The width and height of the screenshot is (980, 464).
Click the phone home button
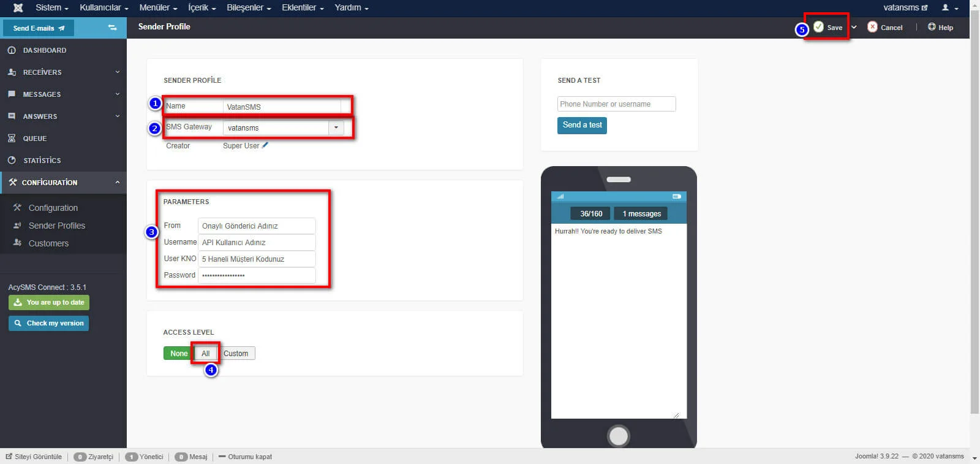(619, 436)
